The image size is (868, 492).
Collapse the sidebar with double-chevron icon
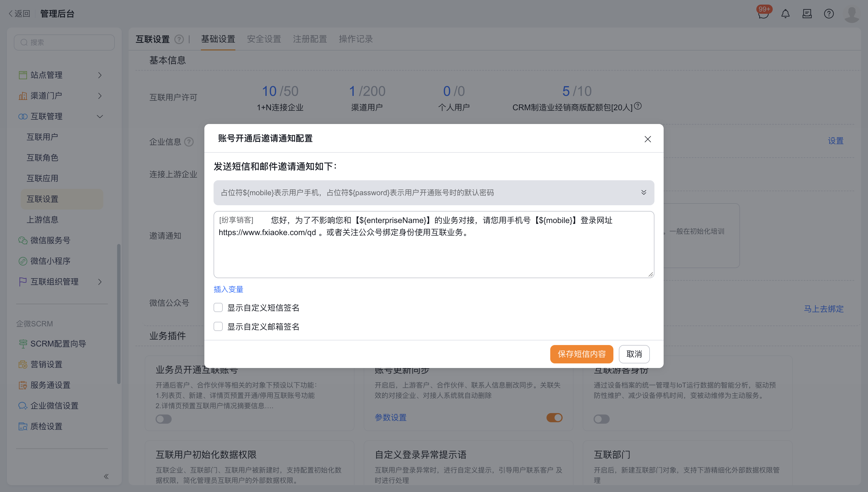(106, 476)
